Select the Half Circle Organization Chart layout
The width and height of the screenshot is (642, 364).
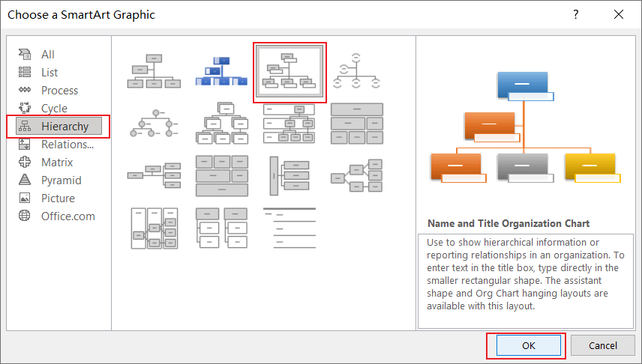pos(356,71)
